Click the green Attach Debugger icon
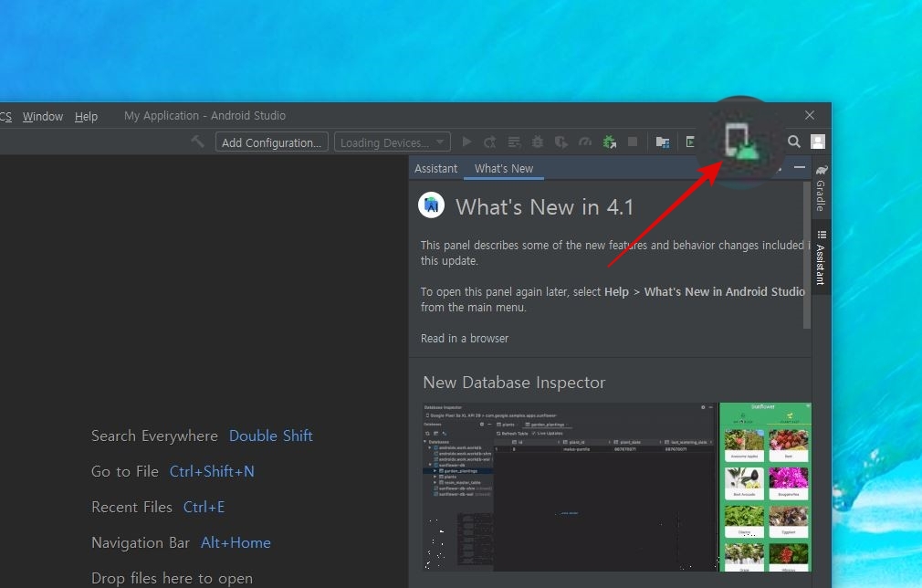Screen dimensions: 922x588 coord(609,142)
